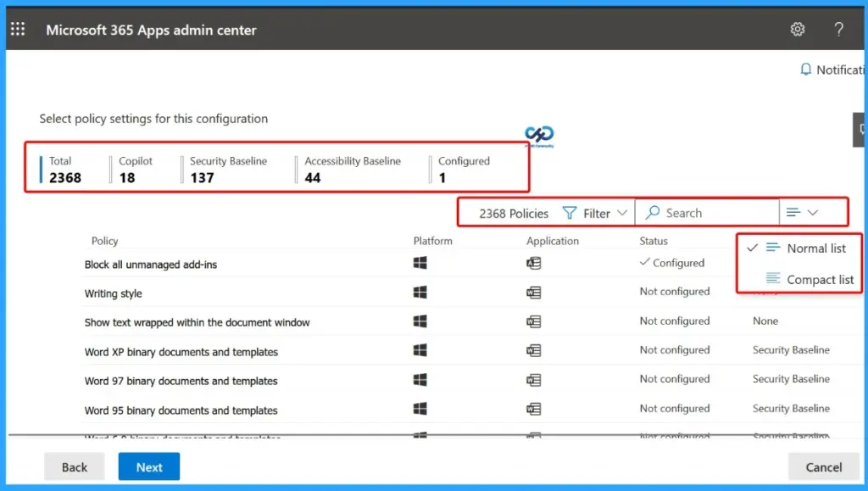Click Word icon in Writing style row
Image resolution: width=868 pixels, height=491 pixels.
pyautogui.click(x=534, y=293)
